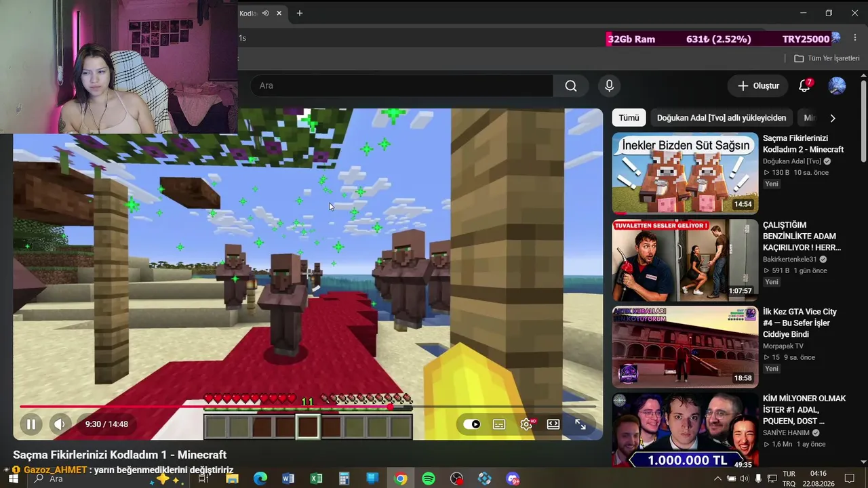Open the Windows Start menu

pos(13,479)
